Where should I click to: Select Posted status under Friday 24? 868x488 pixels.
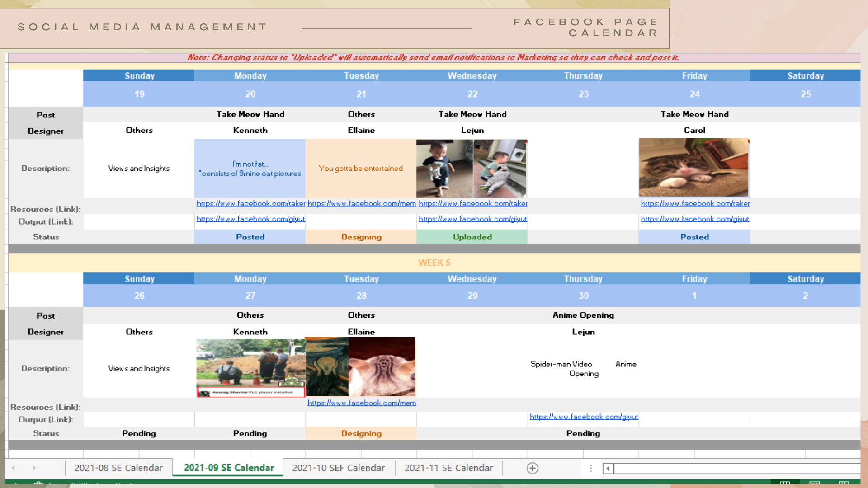[x=694, y=237]
